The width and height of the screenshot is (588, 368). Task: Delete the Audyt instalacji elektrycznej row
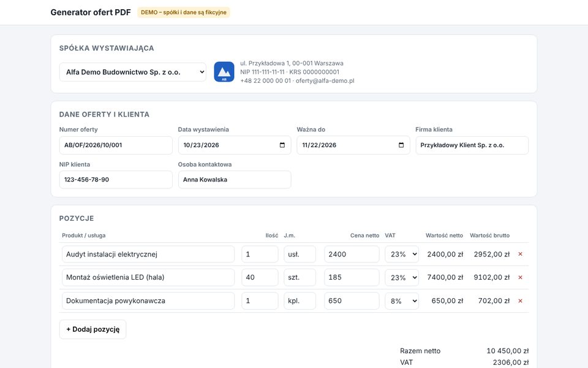520,254
